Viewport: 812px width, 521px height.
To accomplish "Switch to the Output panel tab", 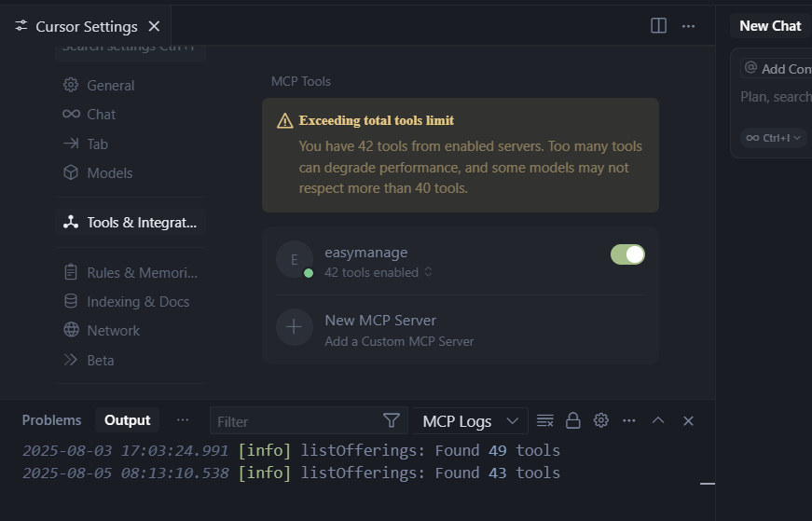I will coord(128,420).
